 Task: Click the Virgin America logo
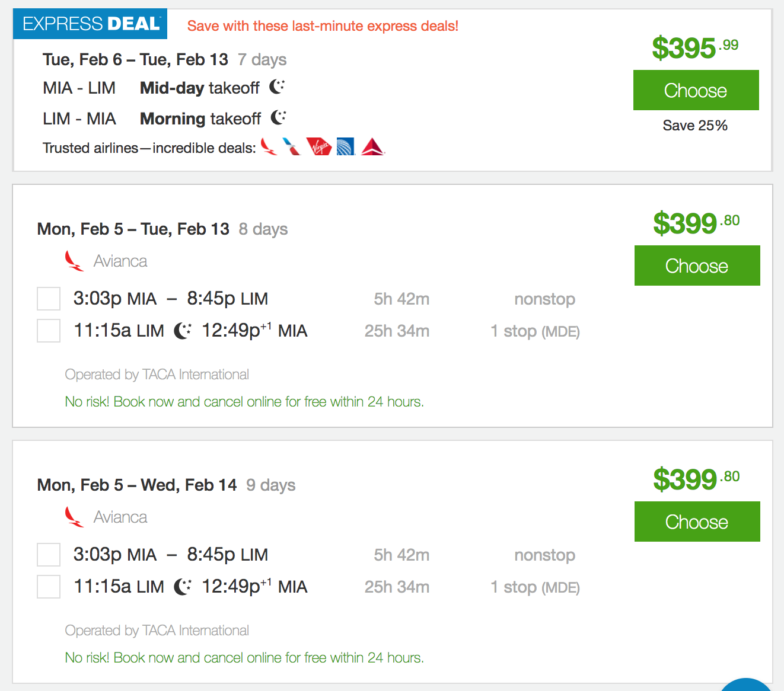pyautogui.click(x=319, y=146)
